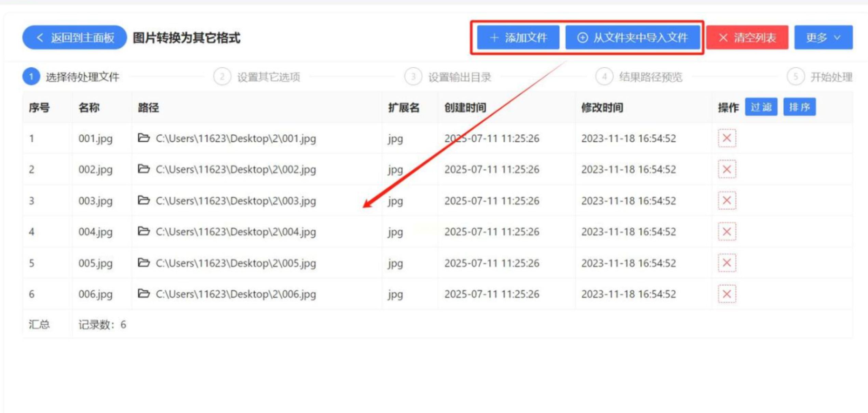Click the 添加文件 button
This screenshot has height=413, width=868.
click(518, 37)
